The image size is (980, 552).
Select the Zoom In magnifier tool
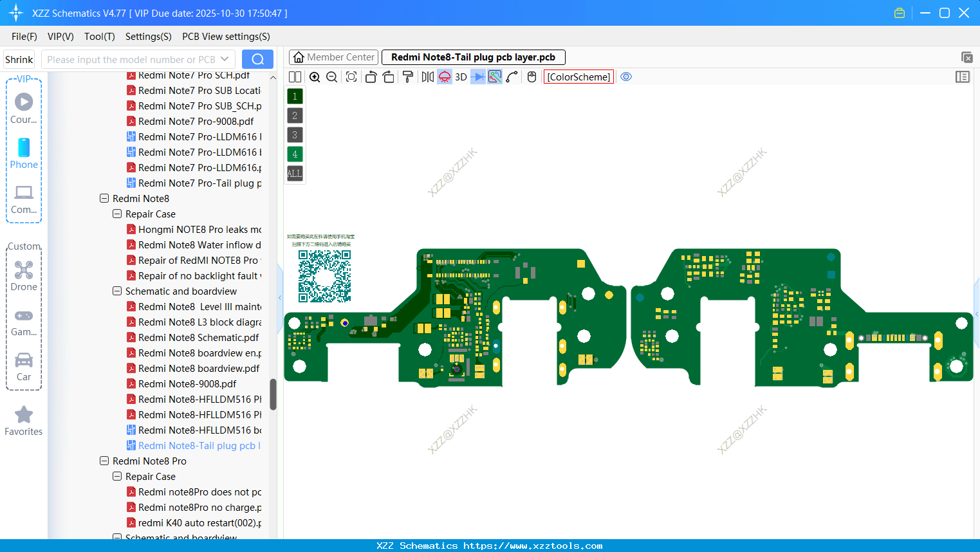point(315,77)
